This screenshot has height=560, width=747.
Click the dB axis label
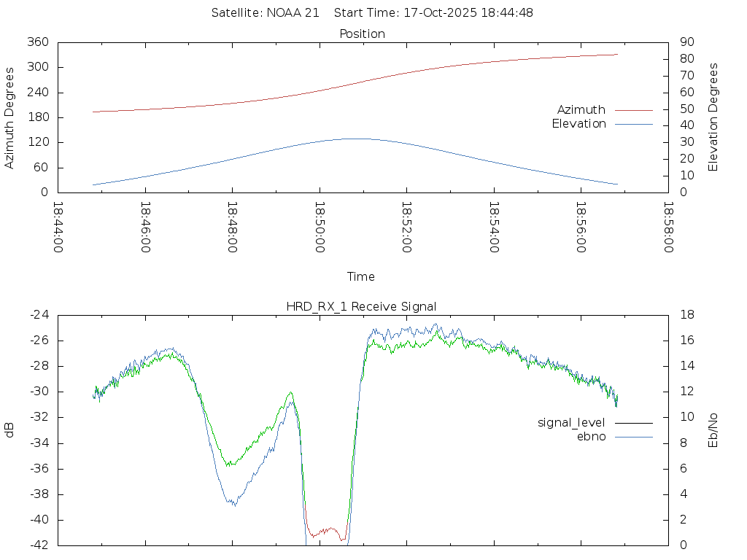click(x=9, y=430)
